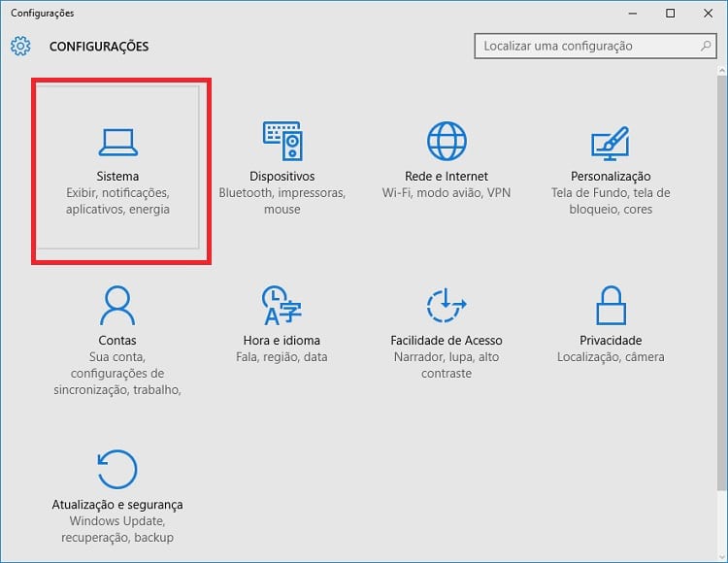Minimize the Configurações window
The width and height of the screenshot is (728, 563).
tap(632, 14)
